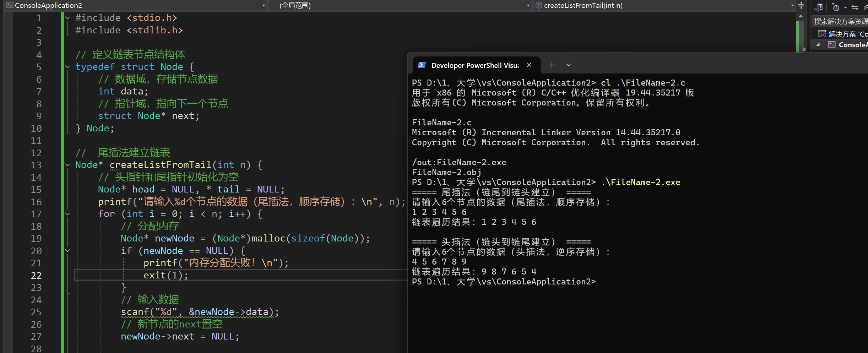Image resolution: width=868 pixels, height=353 pixels.
Task: Click the 'newNode->next = NULL;' line
Action: [180, 336]
